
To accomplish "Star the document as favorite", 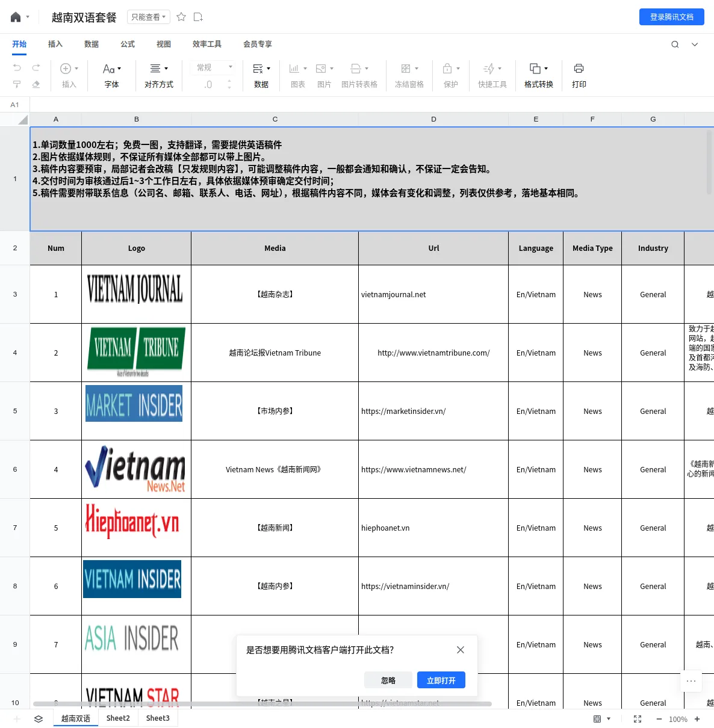I will pyautogui.click(x=181, y=17).
